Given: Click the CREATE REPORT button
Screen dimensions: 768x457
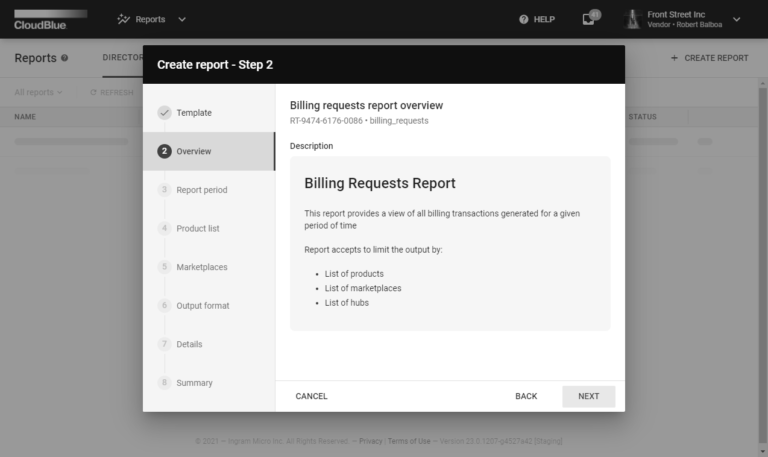Looking at the screenshot, I should pyautogui.click(x=709, y=58).
